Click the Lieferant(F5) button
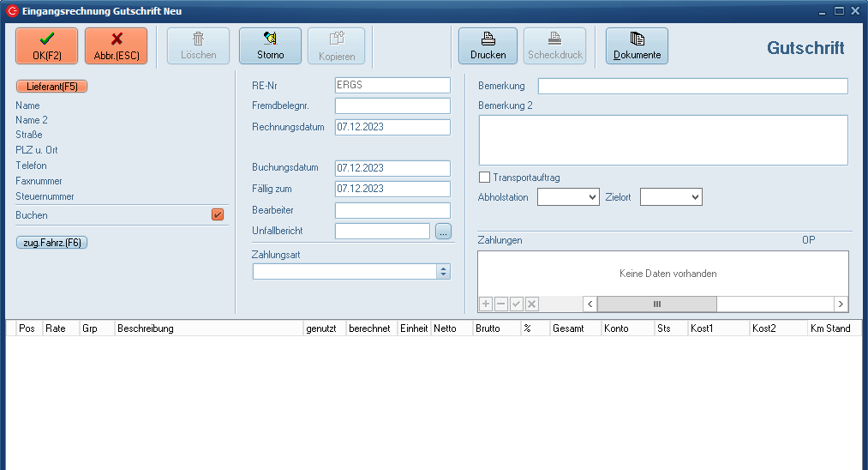Viewport: 868px width, 470px height. click(x=52, y=87)
